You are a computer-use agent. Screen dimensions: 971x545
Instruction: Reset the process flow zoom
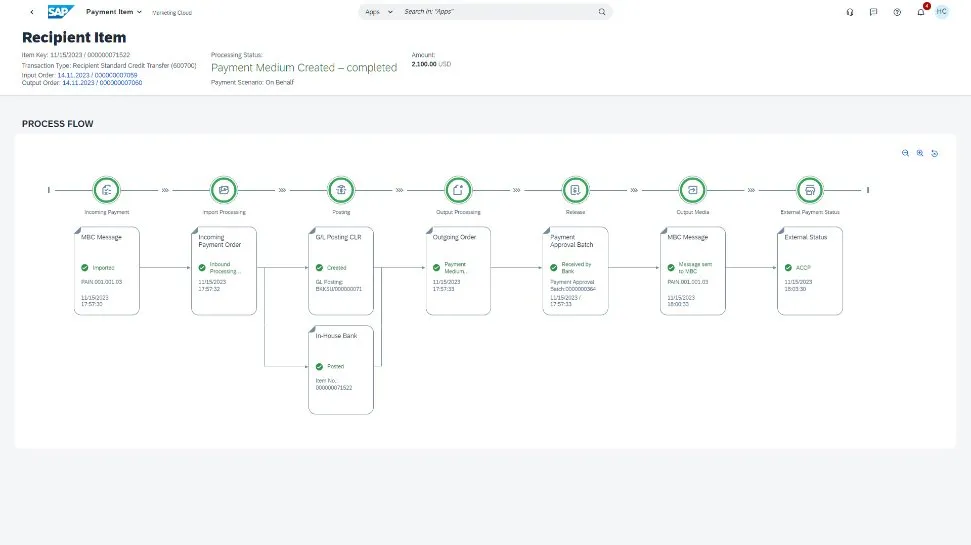click(x=934, y=153)
